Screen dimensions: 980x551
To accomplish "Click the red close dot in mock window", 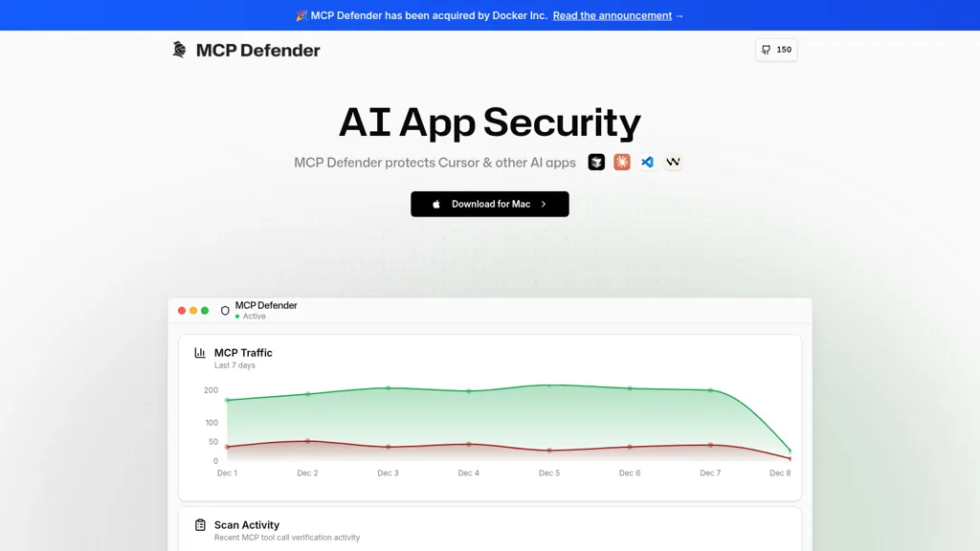I will (x=182, y=311).
